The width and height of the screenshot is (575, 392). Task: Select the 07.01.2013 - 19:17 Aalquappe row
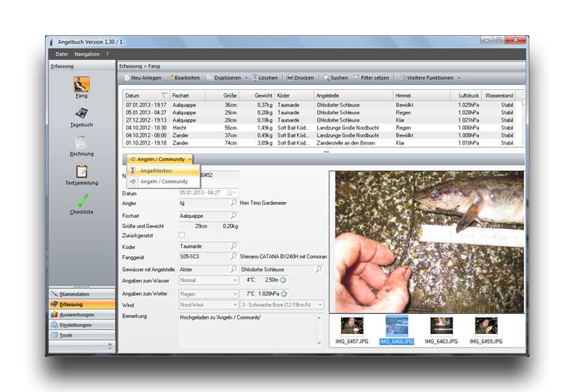319,105
